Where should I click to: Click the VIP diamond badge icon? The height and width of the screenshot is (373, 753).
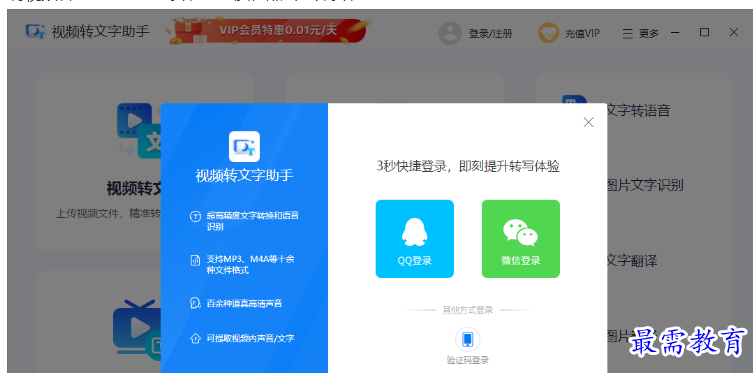pos(548,33)
